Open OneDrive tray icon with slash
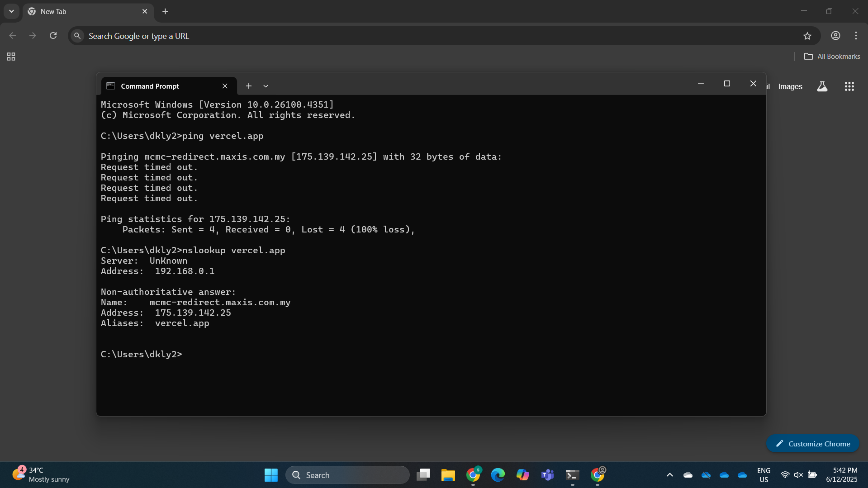 coord(706,475)
